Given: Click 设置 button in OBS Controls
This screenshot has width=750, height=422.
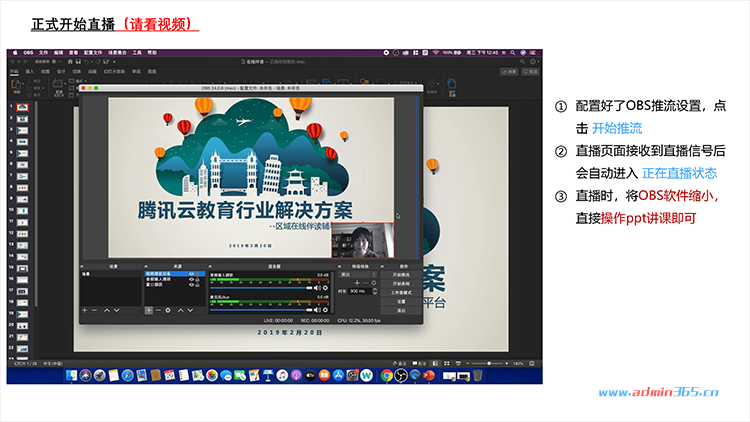Looking at the screenshot, I should point(401,301).
